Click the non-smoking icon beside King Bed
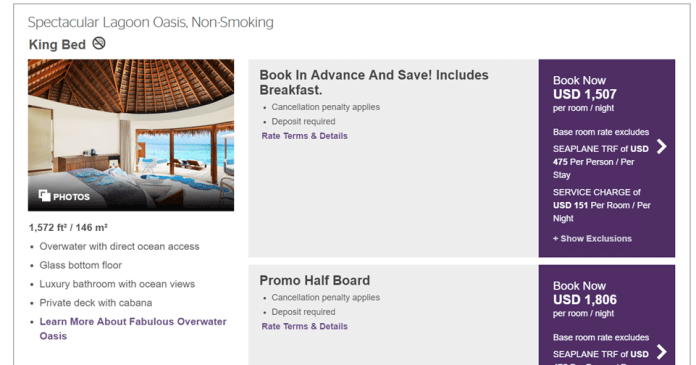The height and width of the screenshot is (365, 696). (x=99, y=44)
